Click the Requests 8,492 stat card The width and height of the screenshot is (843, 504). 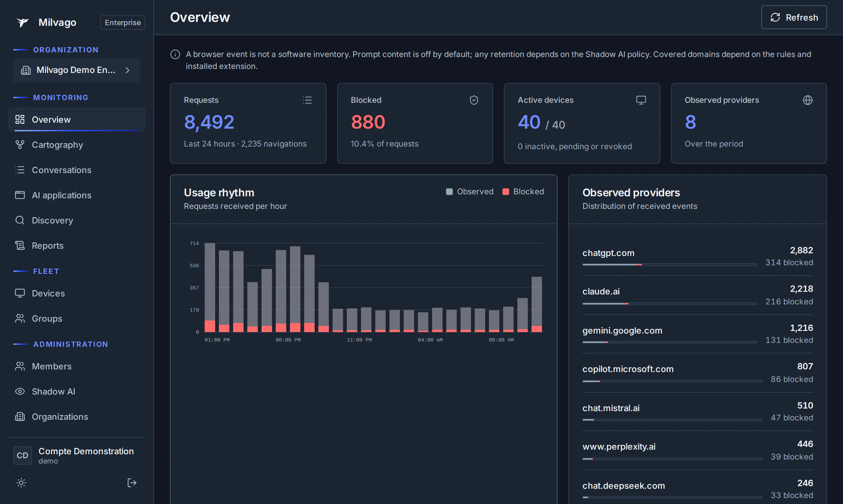[x=248, y=123]
